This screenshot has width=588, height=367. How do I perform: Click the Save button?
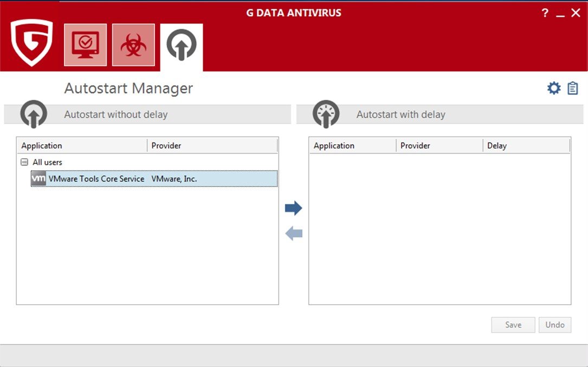(x=513, y=325)
